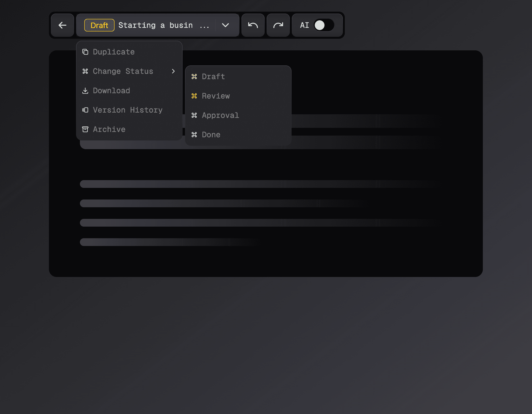The width and height of the screenshot is (532, 414).
Task: Choose Archive in the document menu
Action: pyautogui.click(x=129, y=129)
